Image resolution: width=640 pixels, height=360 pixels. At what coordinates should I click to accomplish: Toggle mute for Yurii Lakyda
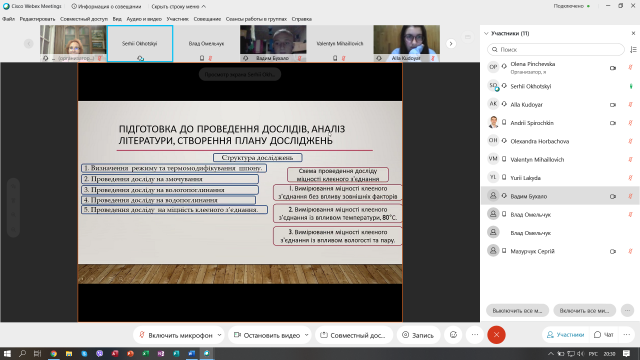click(x=631, y=178)
